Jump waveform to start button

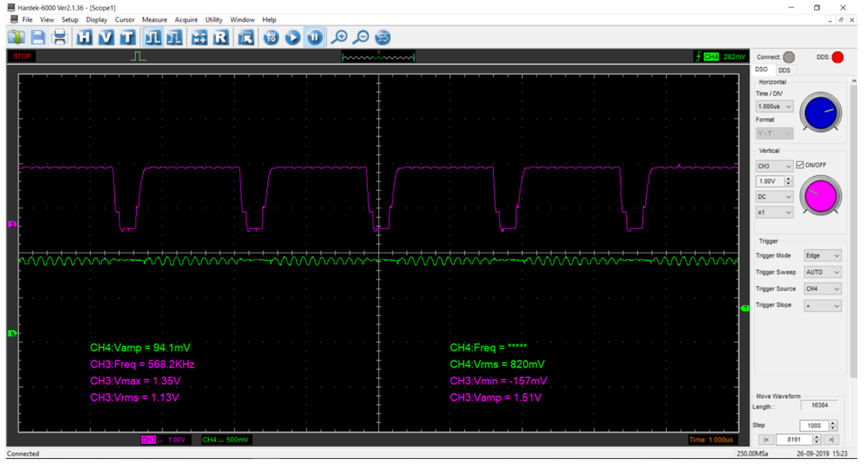(x=766, y=439)
